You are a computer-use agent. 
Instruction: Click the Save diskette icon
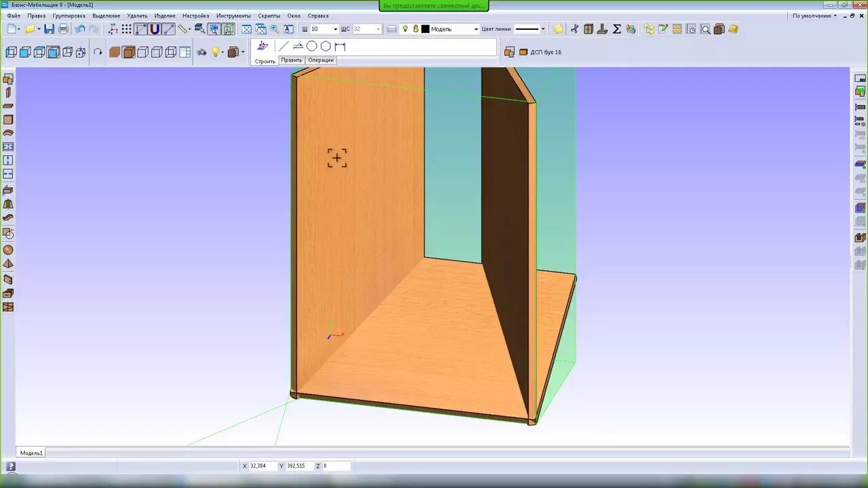(x=49, y=29)
